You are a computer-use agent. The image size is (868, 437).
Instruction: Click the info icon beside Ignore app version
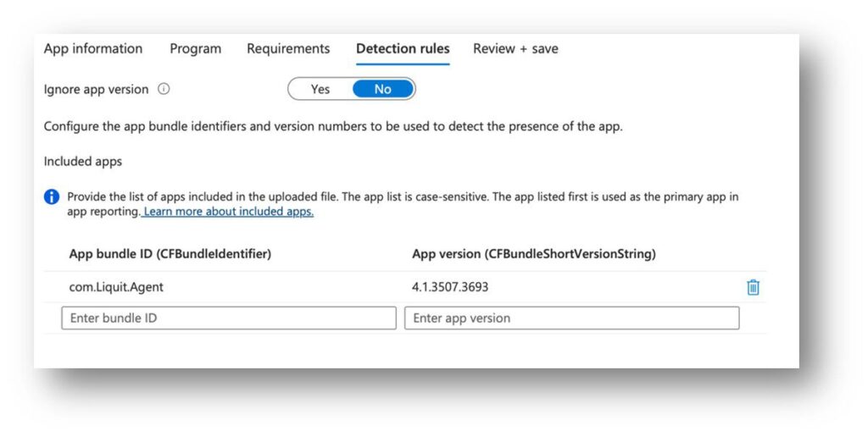(164, 89)
